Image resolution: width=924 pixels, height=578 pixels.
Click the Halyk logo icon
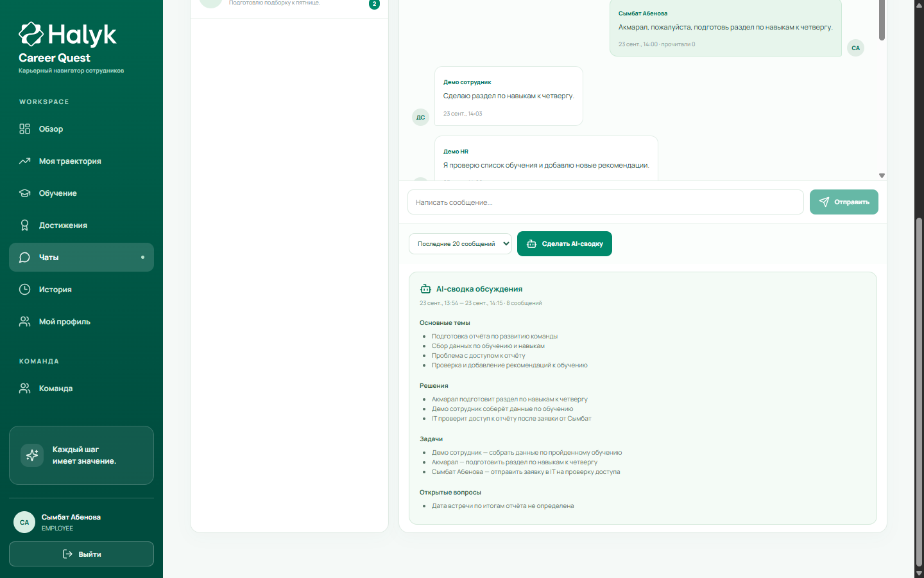31,35
